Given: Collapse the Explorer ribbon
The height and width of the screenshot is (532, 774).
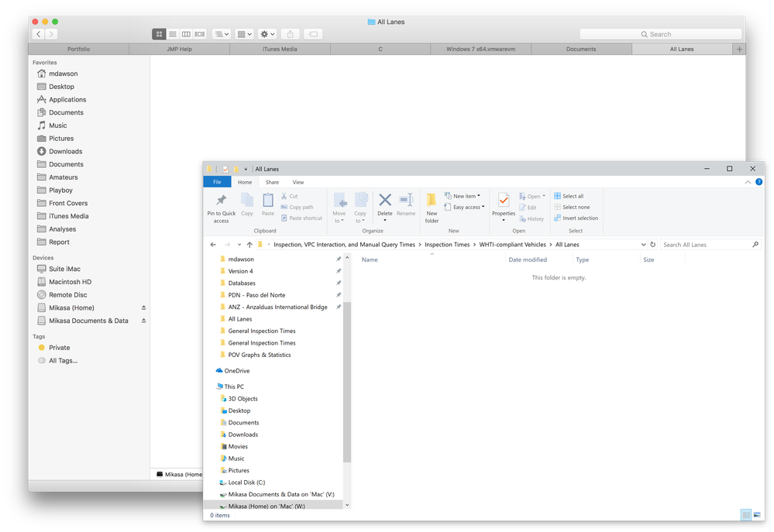Looking at the screenshot, I should coord(748,182).
